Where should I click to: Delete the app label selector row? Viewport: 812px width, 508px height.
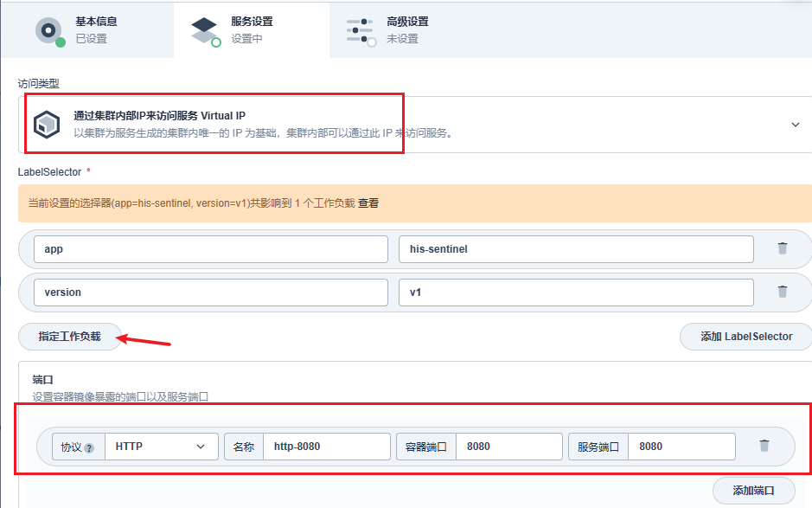(782, 248)
